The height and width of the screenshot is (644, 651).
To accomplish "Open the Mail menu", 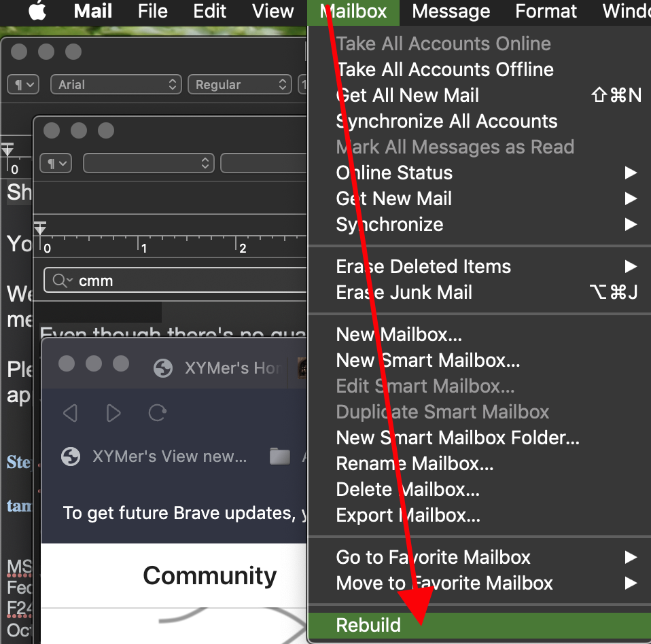I will click(x=92, y=11).
